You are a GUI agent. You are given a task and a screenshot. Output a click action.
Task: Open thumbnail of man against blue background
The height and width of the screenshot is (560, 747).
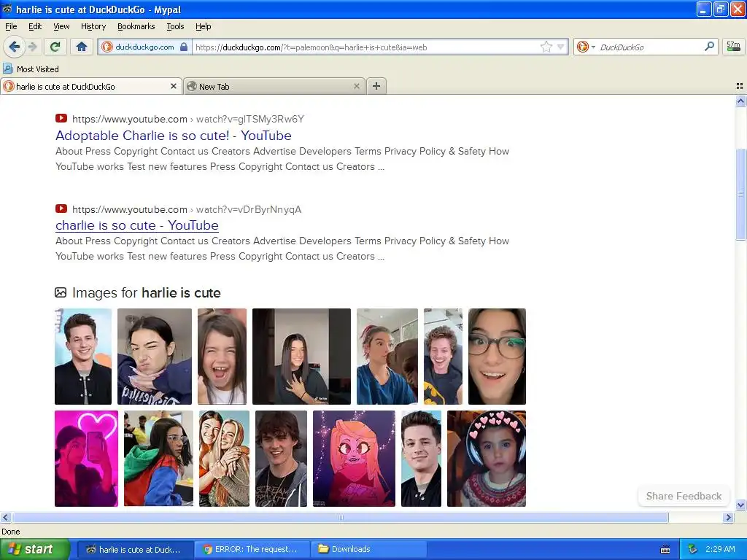tap(421, 459)
